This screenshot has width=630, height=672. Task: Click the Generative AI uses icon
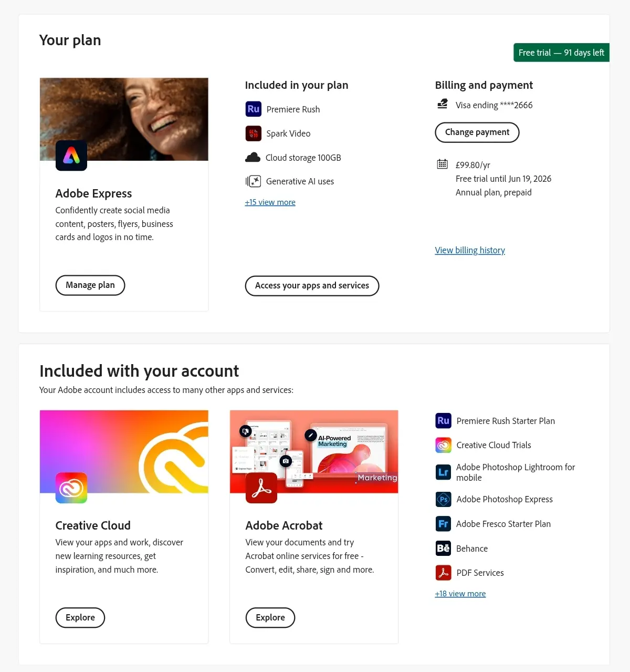253,181
